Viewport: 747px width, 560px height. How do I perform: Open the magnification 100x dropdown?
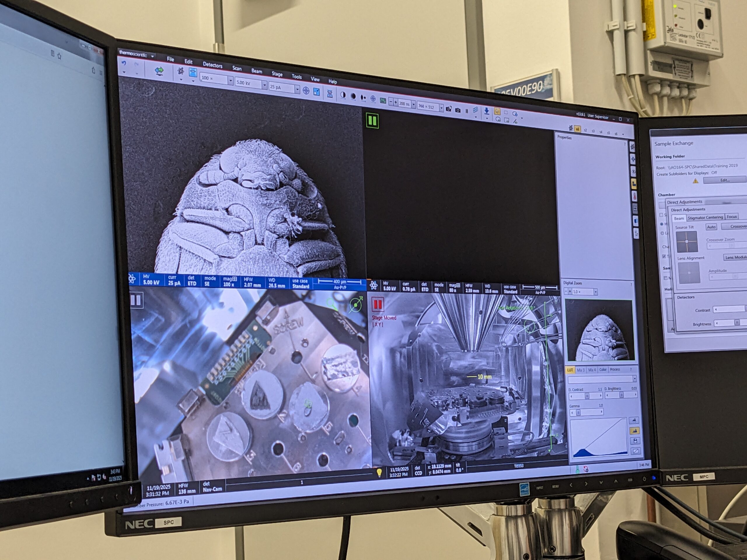pos(231,81)
